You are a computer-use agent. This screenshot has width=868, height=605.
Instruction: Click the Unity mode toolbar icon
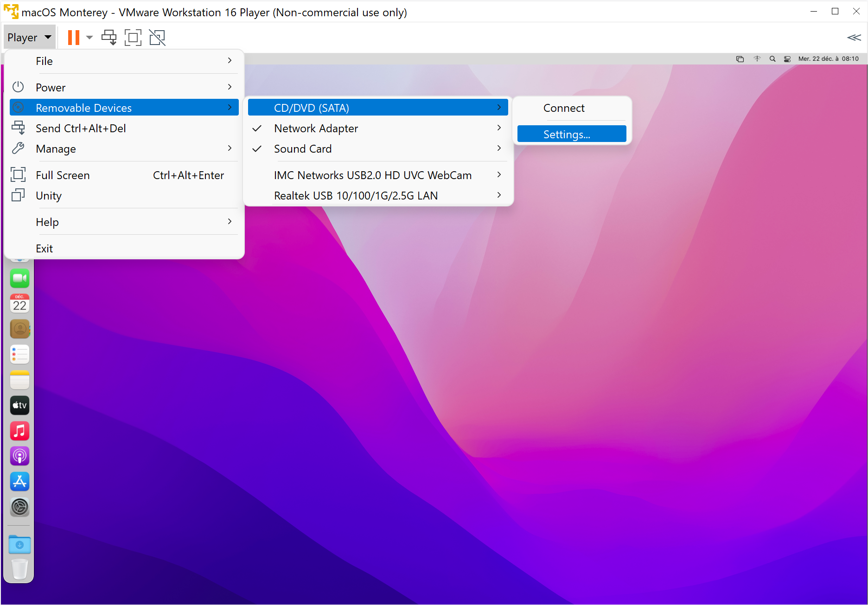157,37
